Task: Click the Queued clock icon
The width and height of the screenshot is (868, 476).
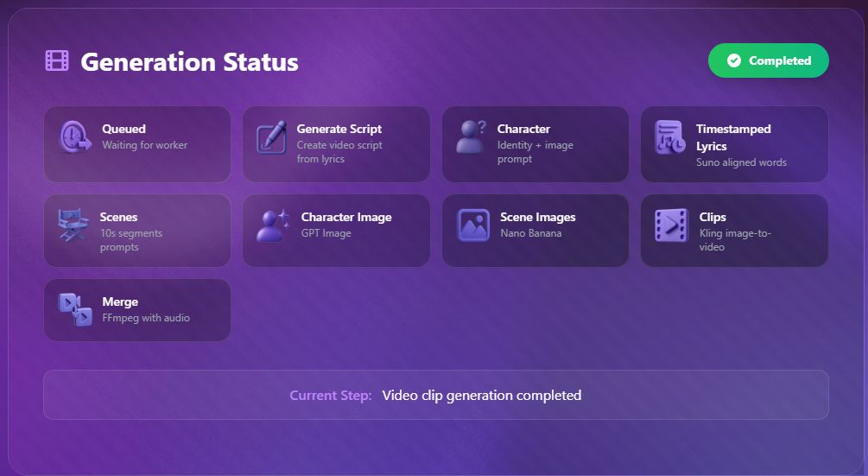Action: [x=75, y=136]
